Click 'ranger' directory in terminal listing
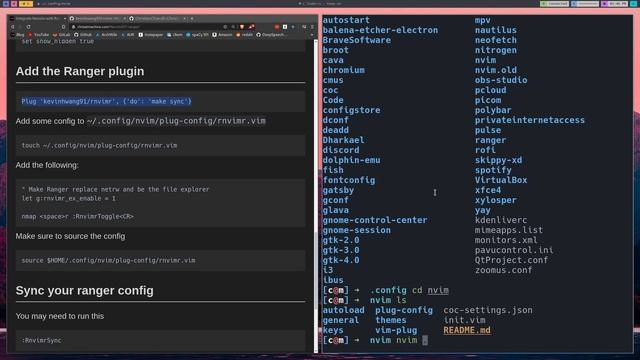Viewport: 640px width, 360px height. click(x=490, y=140)
